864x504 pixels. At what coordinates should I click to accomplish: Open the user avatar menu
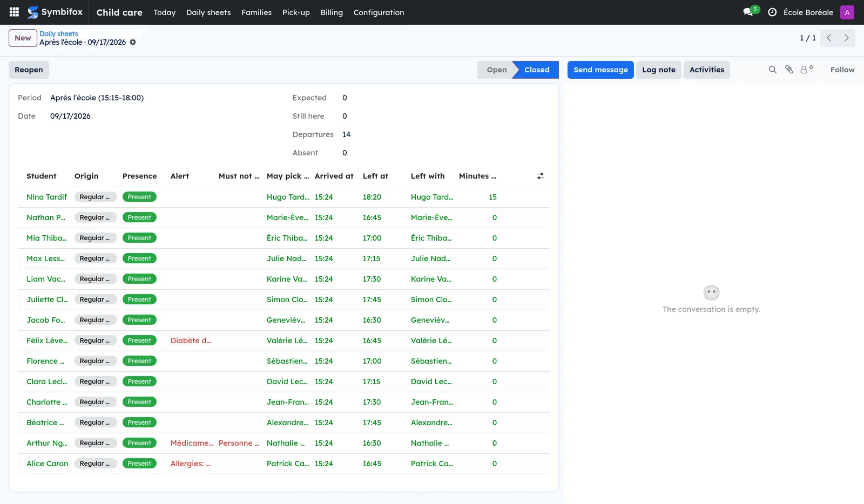(x=847, y=12)
